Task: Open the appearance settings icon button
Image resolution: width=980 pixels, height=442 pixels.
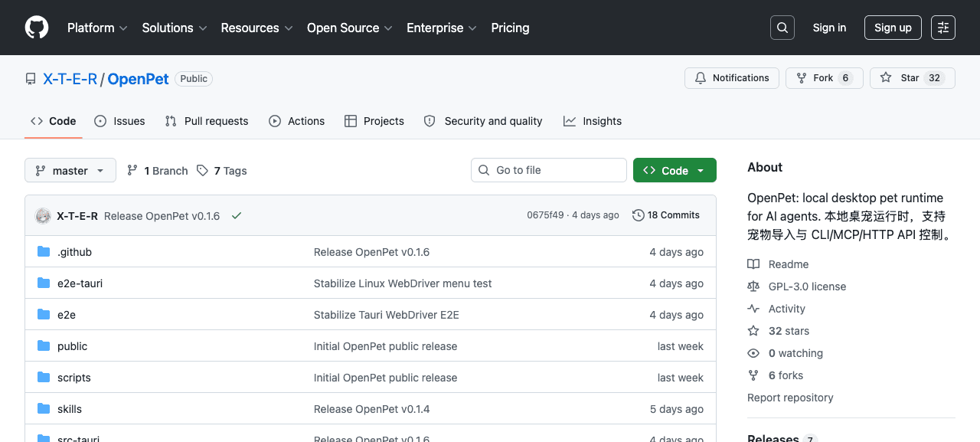Action: pos(943,28)
